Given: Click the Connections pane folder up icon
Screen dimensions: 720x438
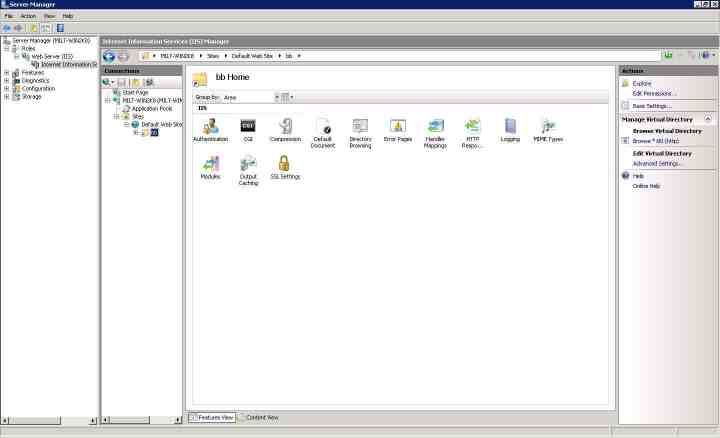Looking at the screenshot, I should tap(136, 83).
